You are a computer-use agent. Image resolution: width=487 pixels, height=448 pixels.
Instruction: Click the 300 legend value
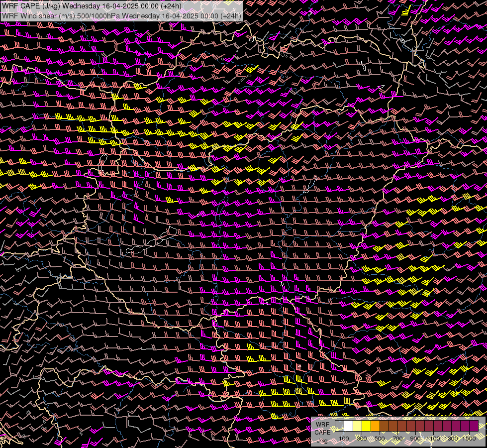click(x=362, y=439)
